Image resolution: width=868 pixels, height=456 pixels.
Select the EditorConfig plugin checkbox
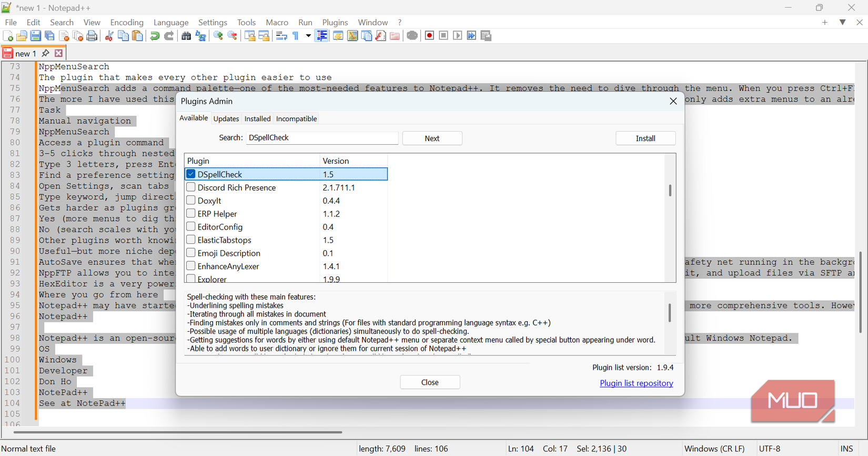pos(191,227)
